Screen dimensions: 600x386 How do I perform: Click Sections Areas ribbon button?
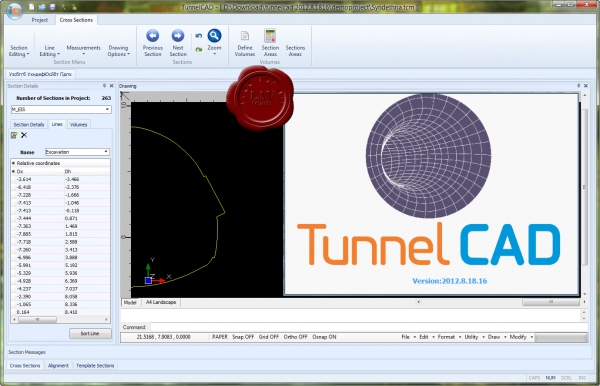[x=295, y=50]
